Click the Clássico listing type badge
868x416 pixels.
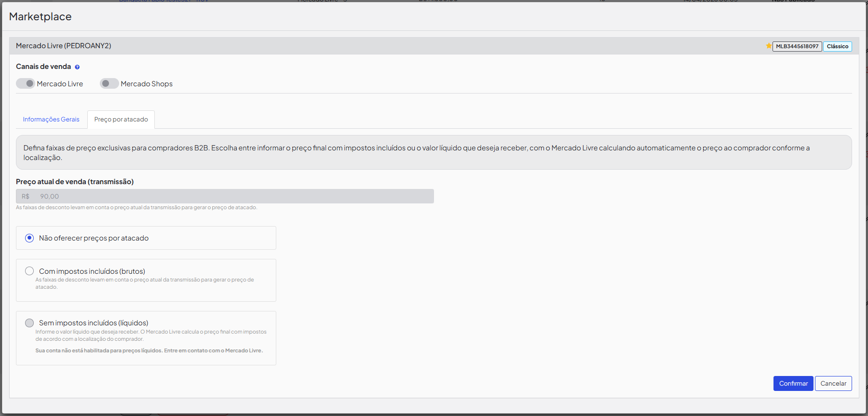tap(838, 46)
